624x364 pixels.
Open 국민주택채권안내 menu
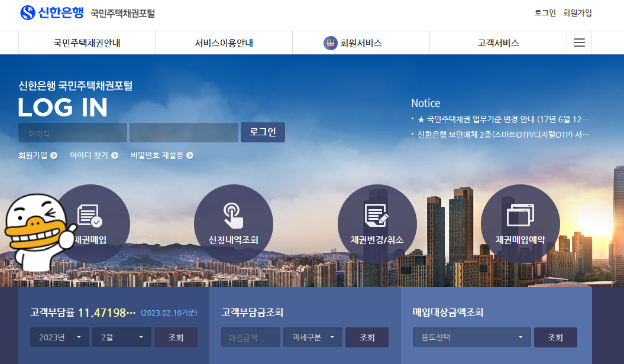87,43
